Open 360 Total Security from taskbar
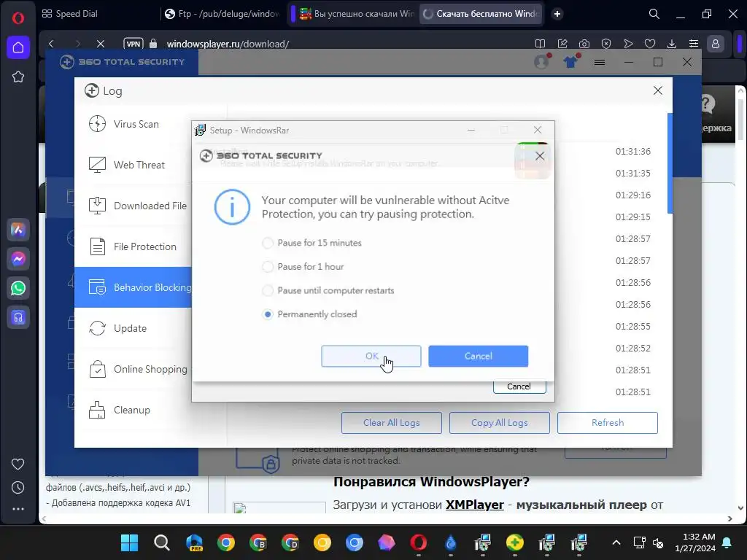 [515, 542]
